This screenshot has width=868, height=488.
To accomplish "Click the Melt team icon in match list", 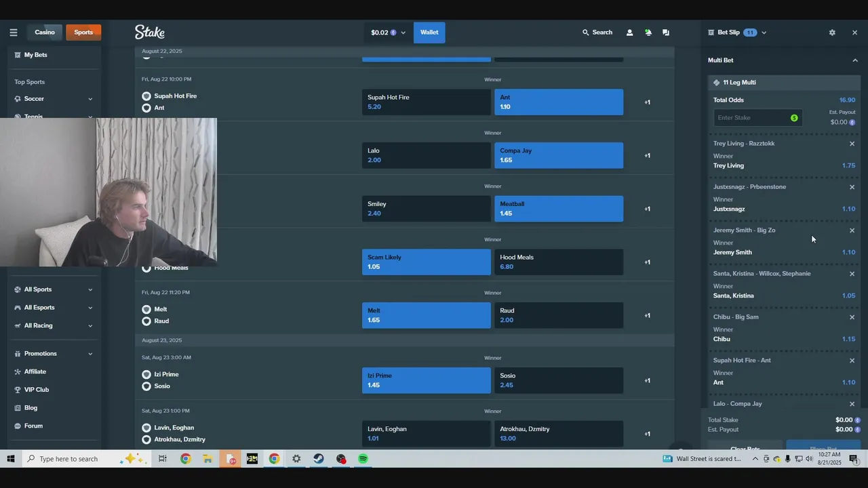I will (146, 309).
